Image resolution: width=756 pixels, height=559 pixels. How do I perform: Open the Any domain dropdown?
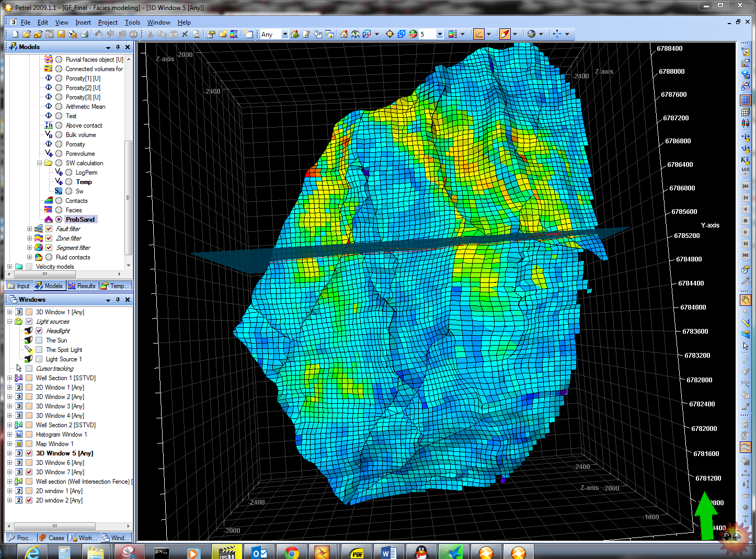point(285,35)
